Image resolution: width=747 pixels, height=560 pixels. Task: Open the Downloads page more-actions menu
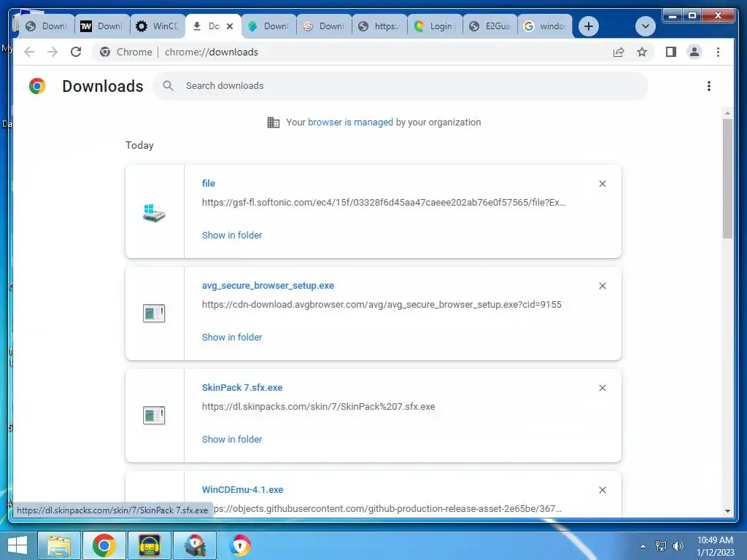[709, 86]
